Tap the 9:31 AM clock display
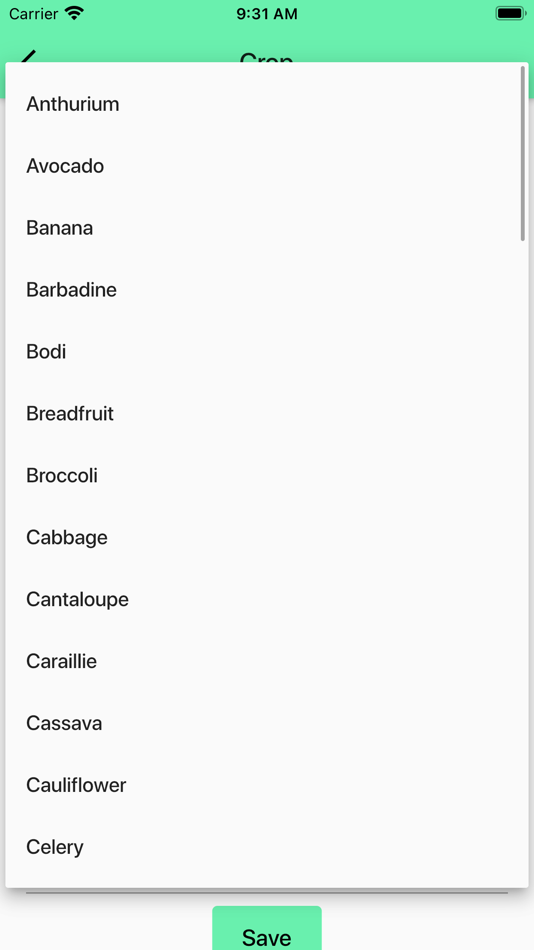Image resolution: width=534 pixels, height=950 pixels. pyautogui.click(x=267, y=14)
